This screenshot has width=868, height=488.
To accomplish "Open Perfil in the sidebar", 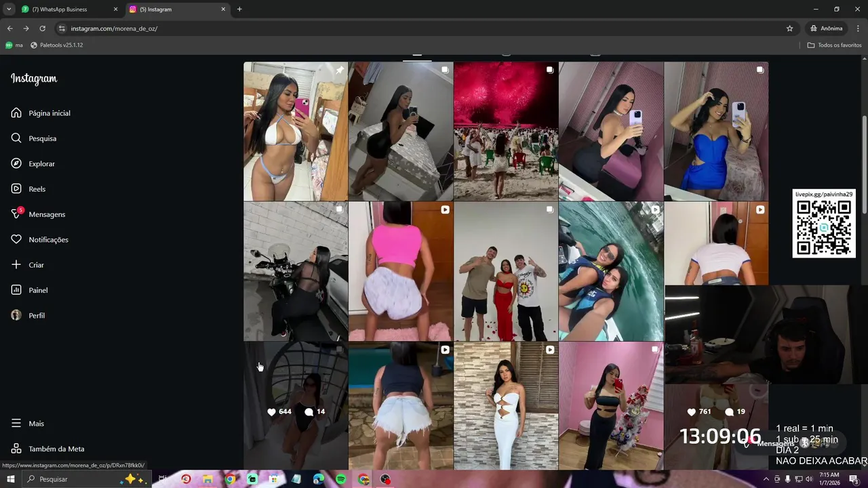I will coord(28,315).
